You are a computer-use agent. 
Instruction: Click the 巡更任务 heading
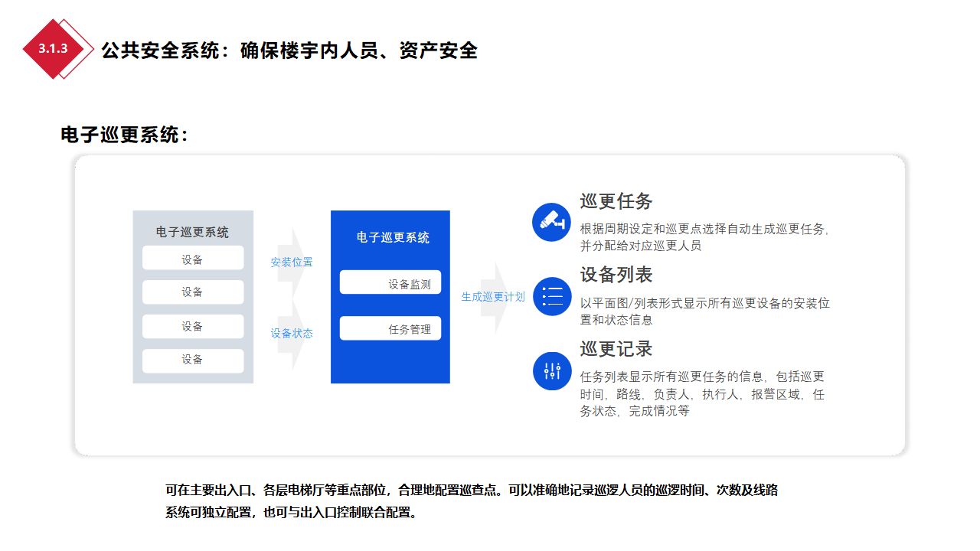[x=616, y=201]
